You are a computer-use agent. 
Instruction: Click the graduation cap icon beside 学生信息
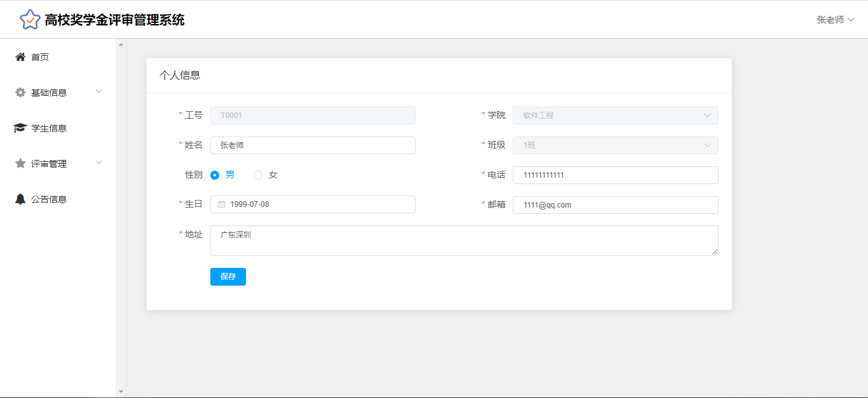[20, 128]
